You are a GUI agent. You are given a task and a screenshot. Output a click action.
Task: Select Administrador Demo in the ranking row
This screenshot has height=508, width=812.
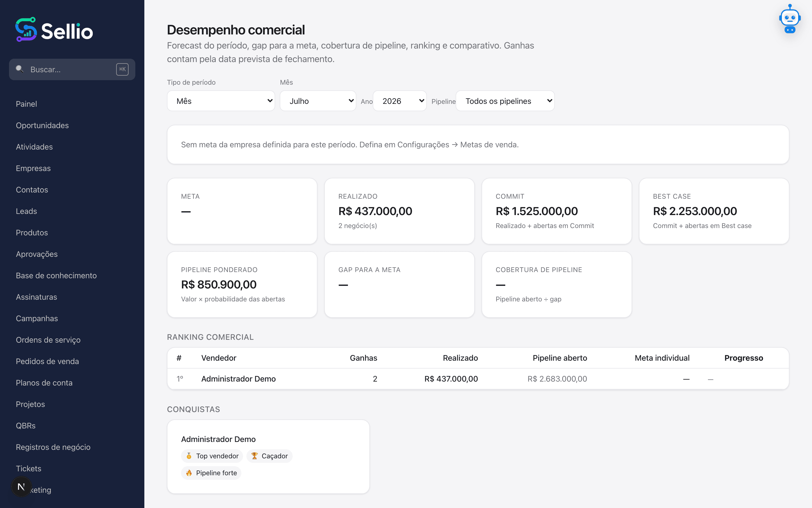pyautogui.click(x=239, y=379)
